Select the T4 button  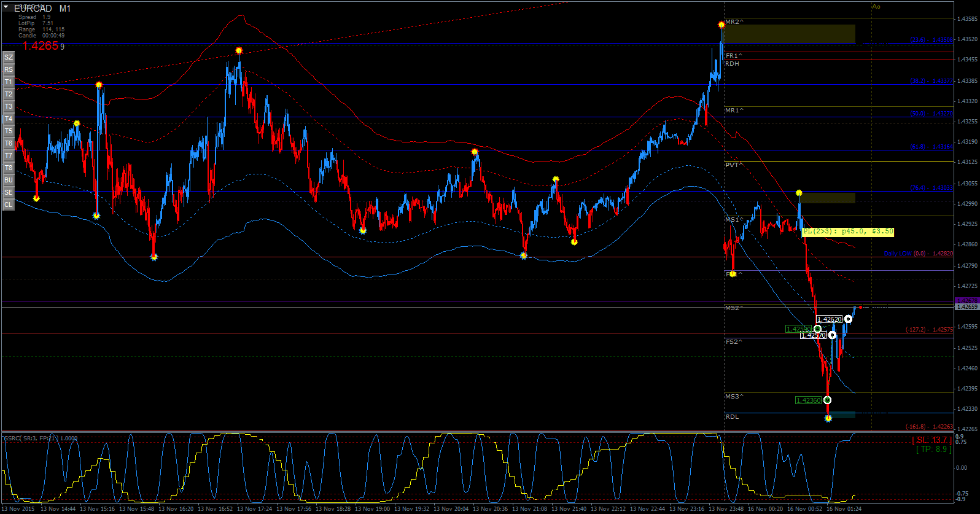9,119
